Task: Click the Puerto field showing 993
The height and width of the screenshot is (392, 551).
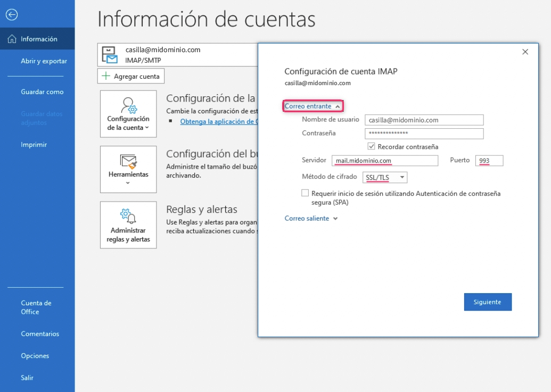Action: click(x=489, y=161)
